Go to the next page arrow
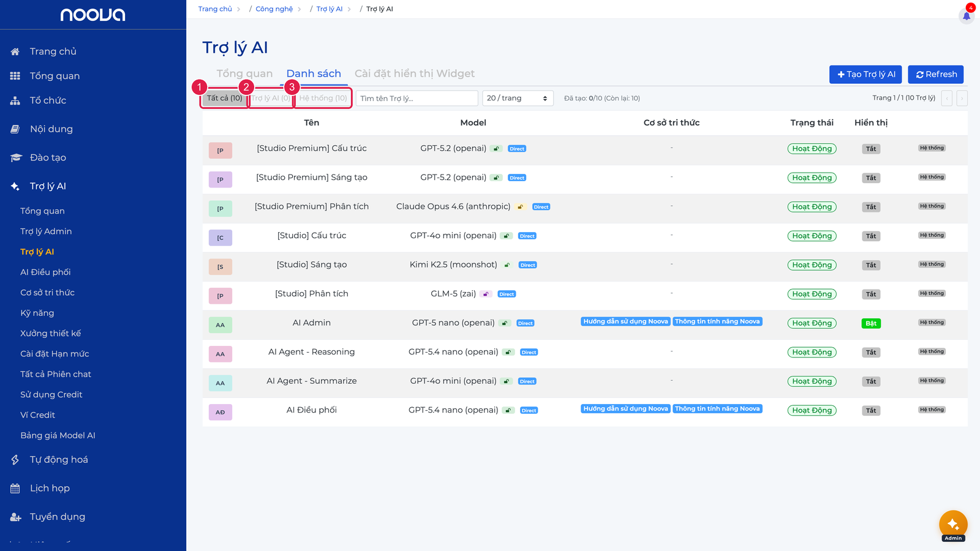The image size is (980, 551). pos(962,98)
